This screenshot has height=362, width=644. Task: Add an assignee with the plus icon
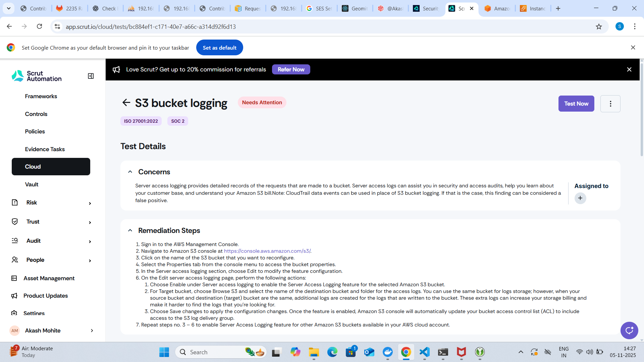[x=580, y=198]
